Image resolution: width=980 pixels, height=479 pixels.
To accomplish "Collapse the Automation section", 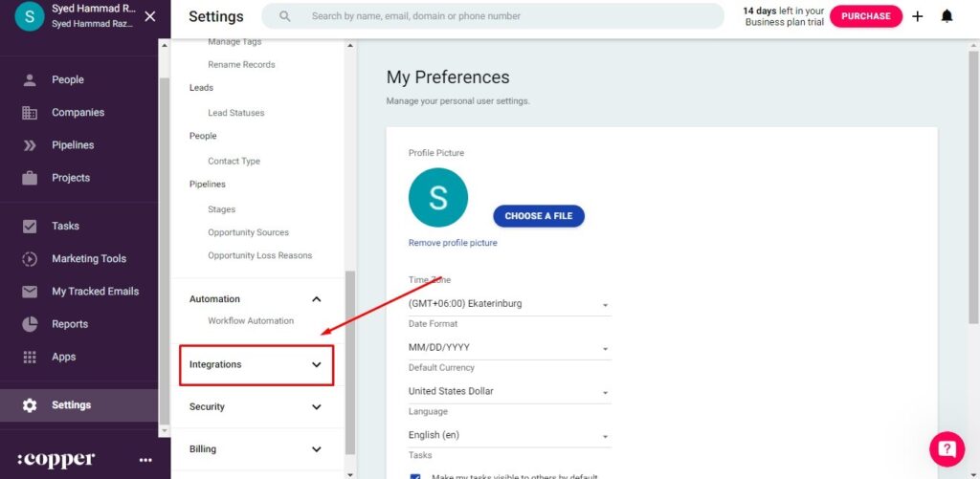I will click(x=316, y=299).
